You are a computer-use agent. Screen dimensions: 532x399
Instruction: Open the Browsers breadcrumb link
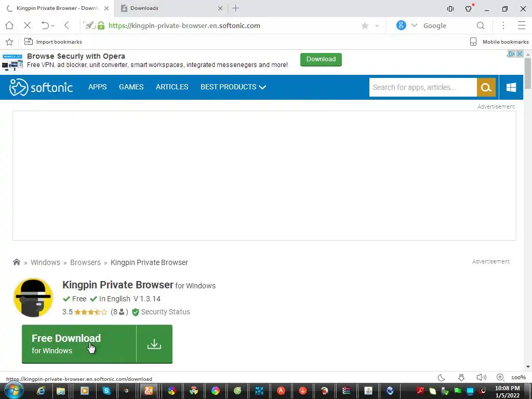point(86,262)
